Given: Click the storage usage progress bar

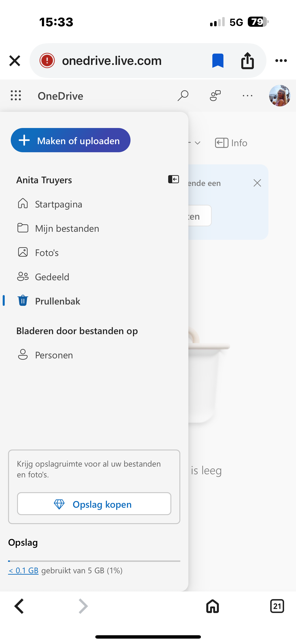Looking at the screenshot, I should click(x=94, y=561).
